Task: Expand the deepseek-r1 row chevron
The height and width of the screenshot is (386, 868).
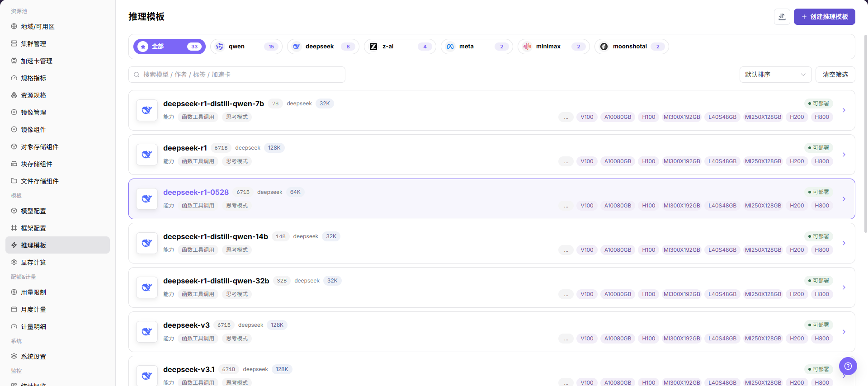Action: tap(844, 155)
